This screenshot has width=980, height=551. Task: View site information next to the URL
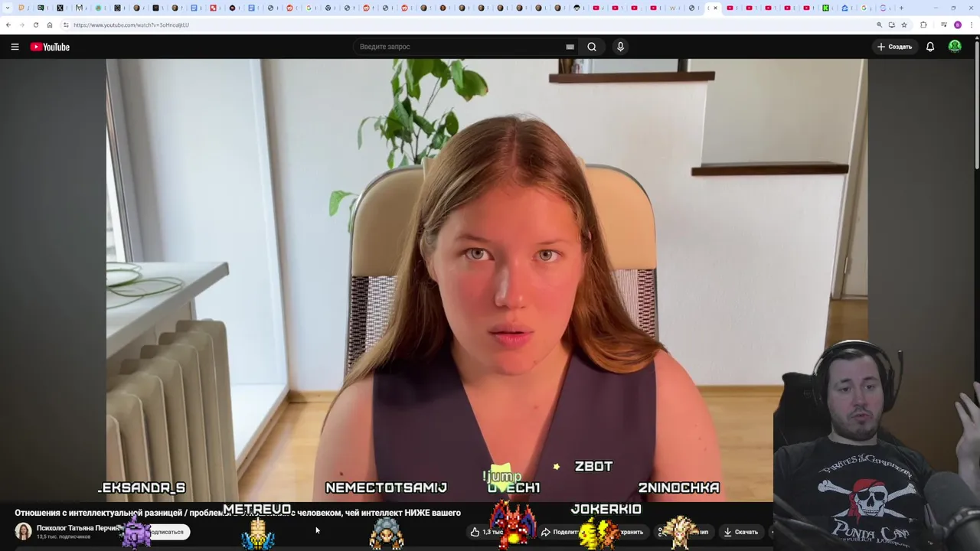coord(66,24)
